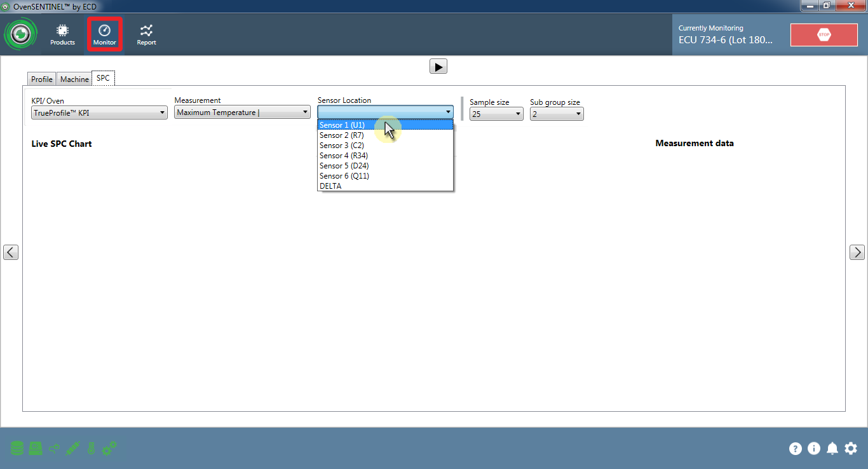Choose Sensor 2 (R7) from list
The image size is (868, 469).
pos(385,135)
